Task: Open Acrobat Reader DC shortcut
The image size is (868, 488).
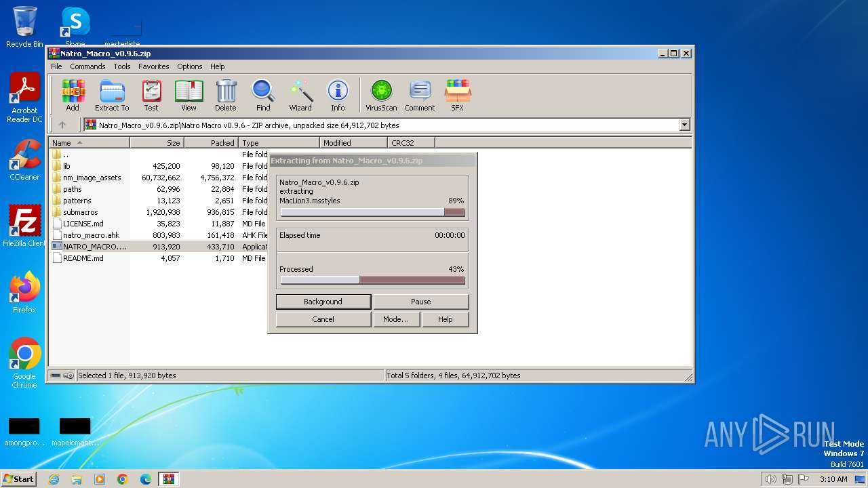Action: pyautogui.click(x=24, y=98)
